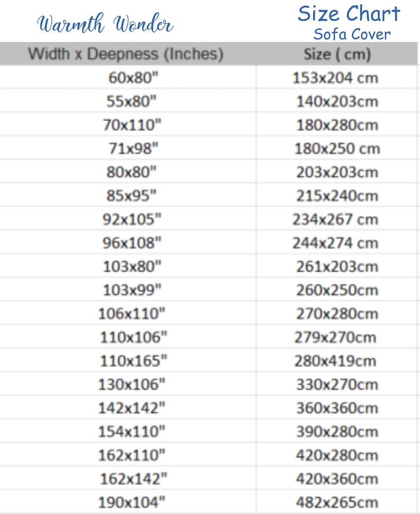Click the 360x360cm cell

pos(337,408)
